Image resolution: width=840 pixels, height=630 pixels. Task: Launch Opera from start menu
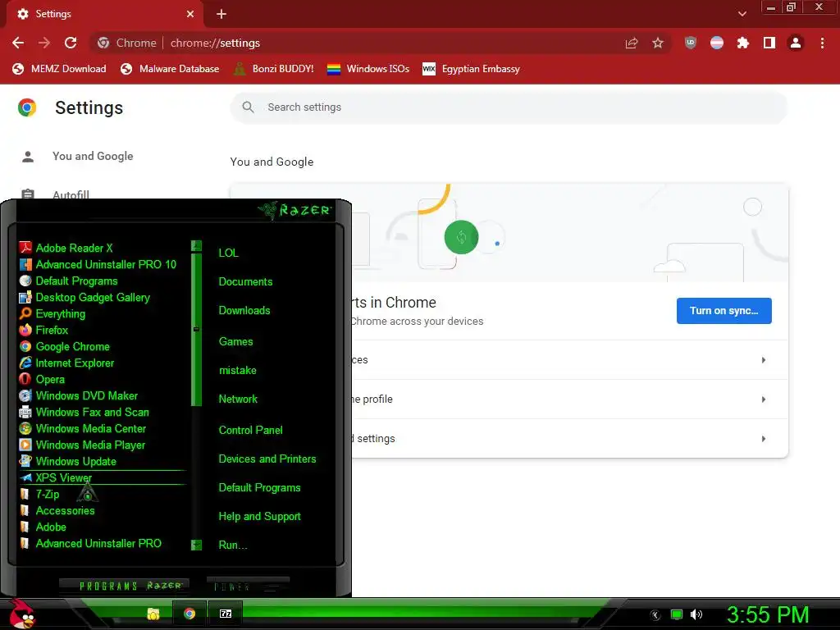pyautogui.click(x=42, y=379)
